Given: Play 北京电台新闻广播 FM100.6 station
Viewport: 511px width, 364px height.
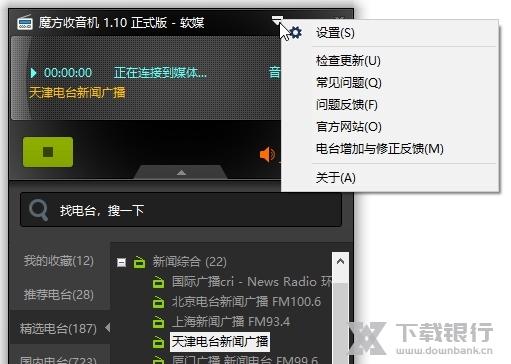Looking at the screenshot, I should [x=246, y=302].
